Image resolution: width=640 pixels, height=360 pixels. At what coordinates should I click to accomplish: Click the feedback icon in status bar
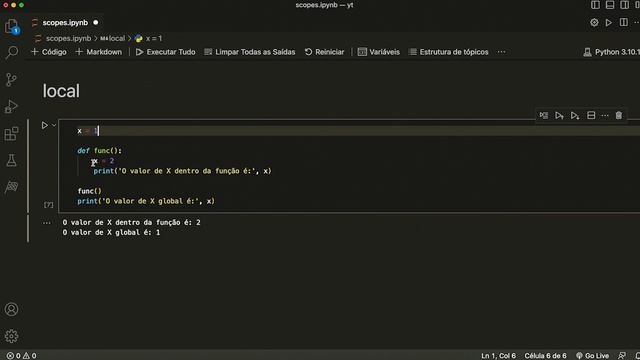point(622,356)
